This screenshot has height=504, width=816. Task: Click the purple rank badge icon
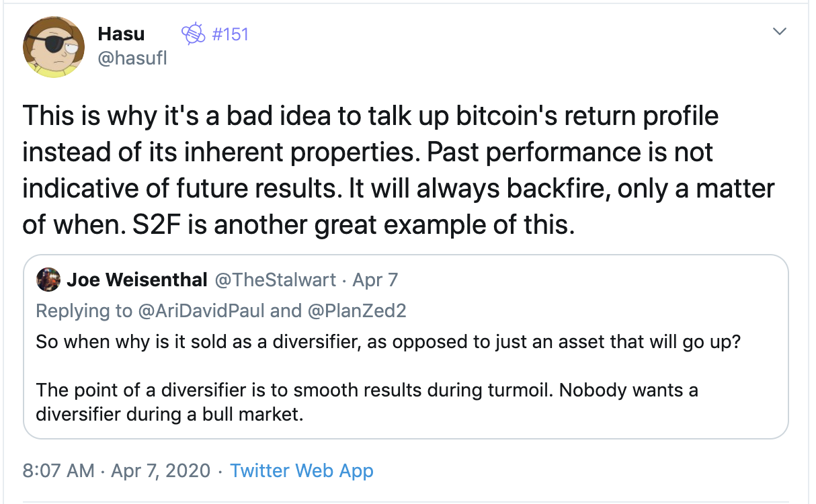194,33
